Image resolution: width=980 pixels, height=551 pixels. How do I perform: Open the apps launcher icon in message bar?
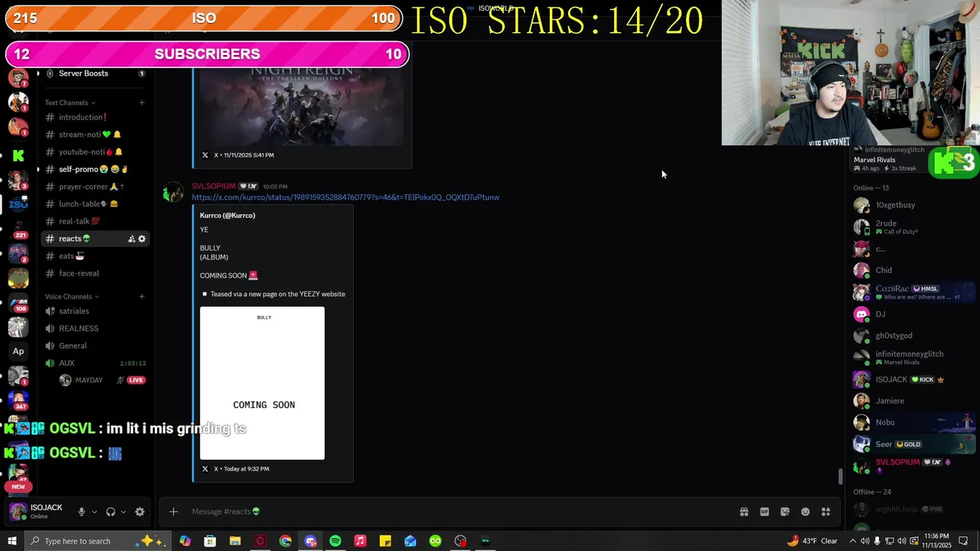click(x=826, y=512)
